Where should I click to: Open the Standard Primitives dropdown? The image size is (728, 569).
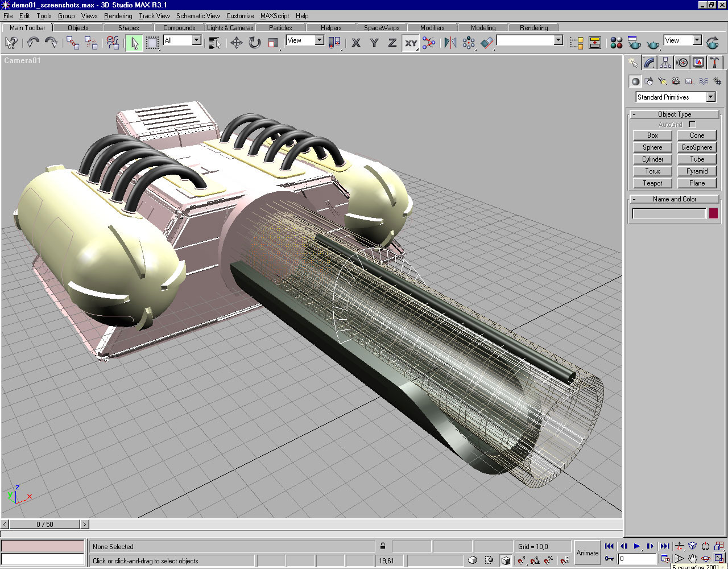[x=710, y=97]
